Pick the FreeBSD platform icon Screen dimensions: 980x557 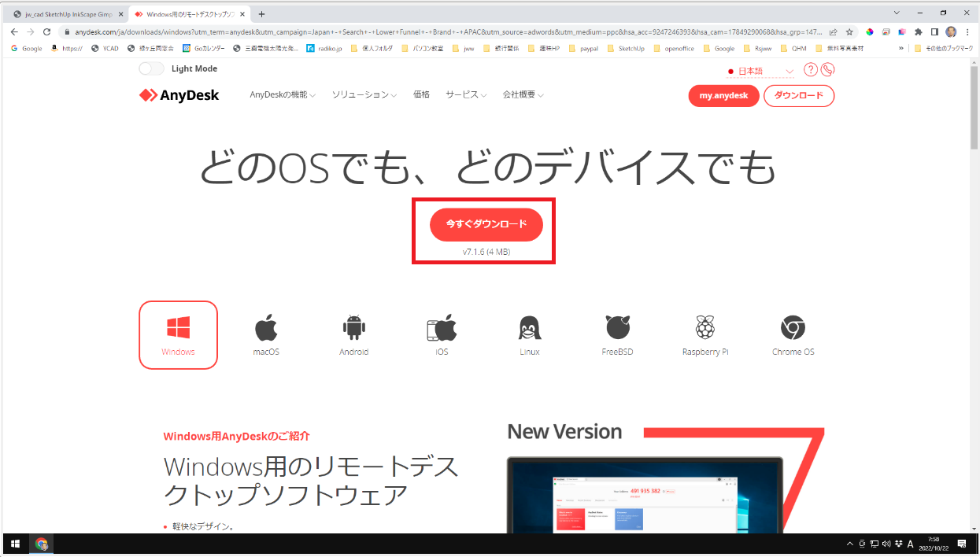(x=618, y=326)
